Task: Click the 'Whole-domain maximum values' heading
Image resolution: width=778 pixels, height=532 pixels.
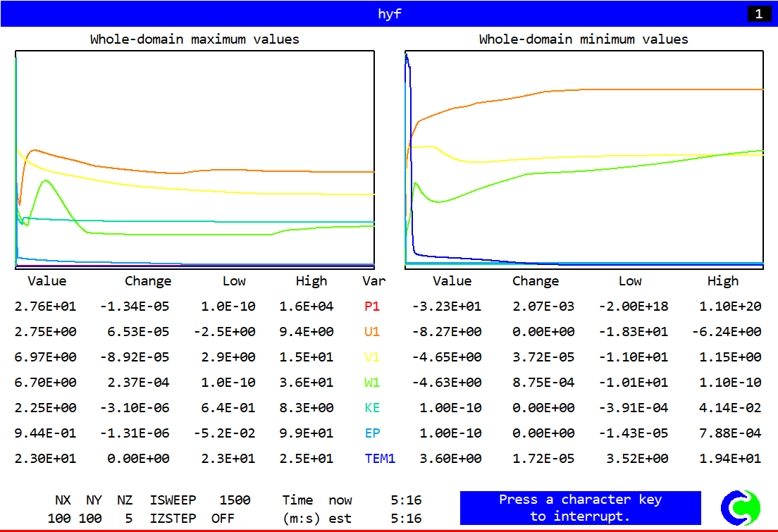Action: [x=194, y=39]
